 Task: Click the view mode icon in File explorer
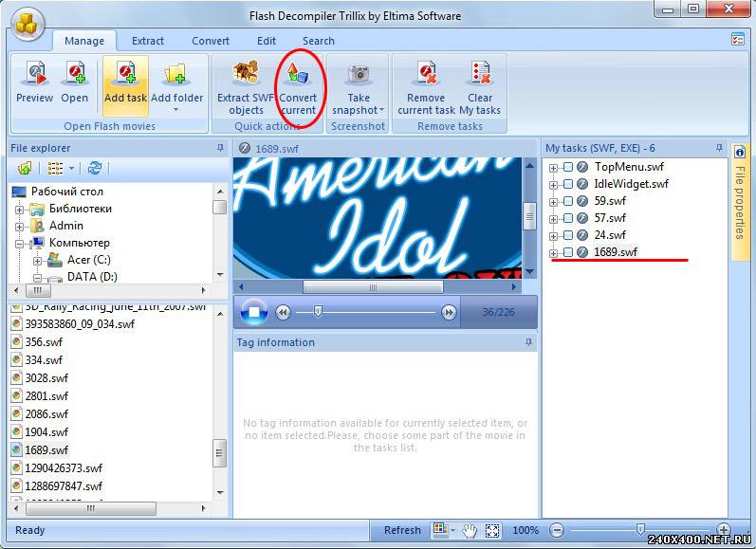pyautogui.click(x=55, y=168)
